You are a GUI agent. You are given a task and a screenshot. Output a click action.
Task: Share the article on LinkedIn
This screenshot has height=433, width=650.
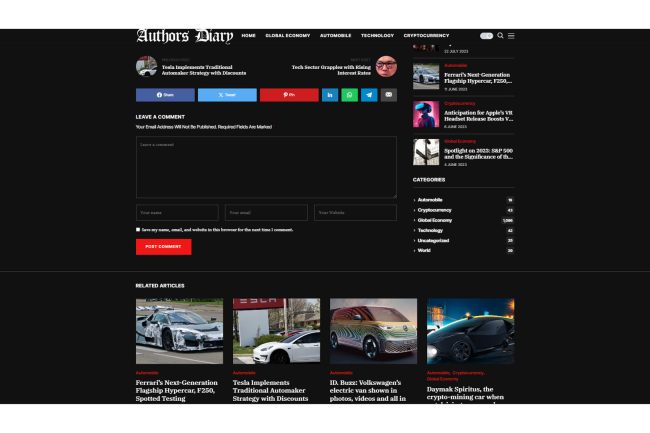tap(329, 95)
